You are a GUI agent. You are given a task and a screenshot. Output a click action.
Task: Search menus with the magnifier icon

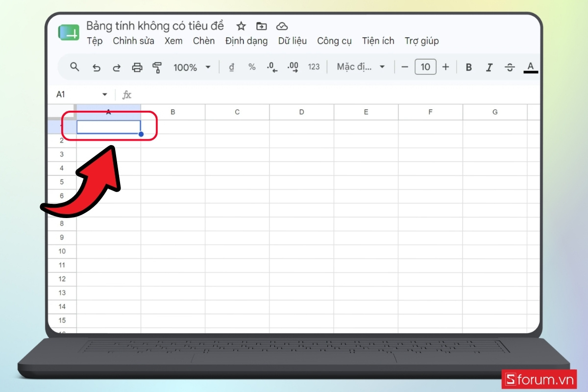coord(74,67)
